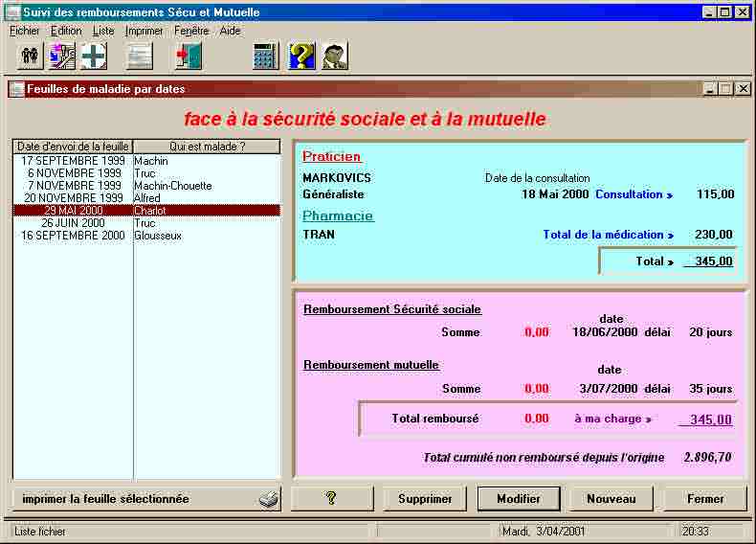The height and width of the screenshot is (544, 756).
Task: Select the 20 NOVEMBRE 1999 Alfred row
Action: point(146,198)
